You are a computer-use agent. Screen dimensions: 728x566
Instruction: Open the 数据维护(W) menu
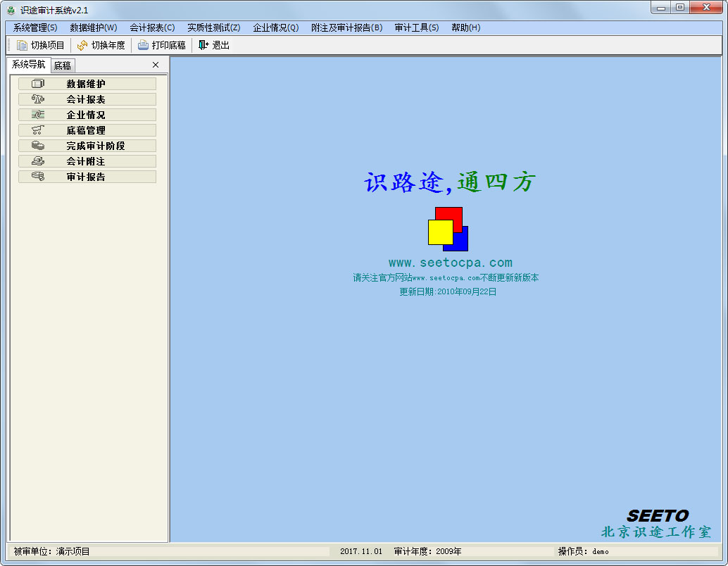94,27
